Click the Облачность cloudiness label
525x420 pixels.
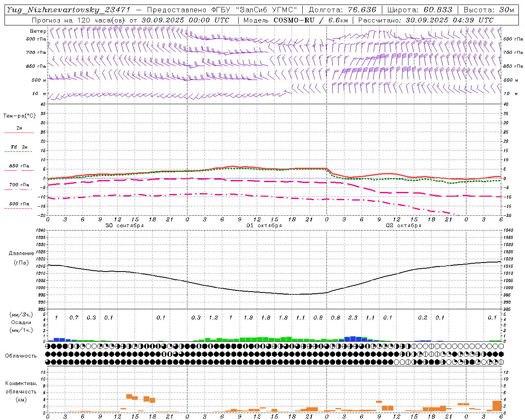click(x=21, y=356)
